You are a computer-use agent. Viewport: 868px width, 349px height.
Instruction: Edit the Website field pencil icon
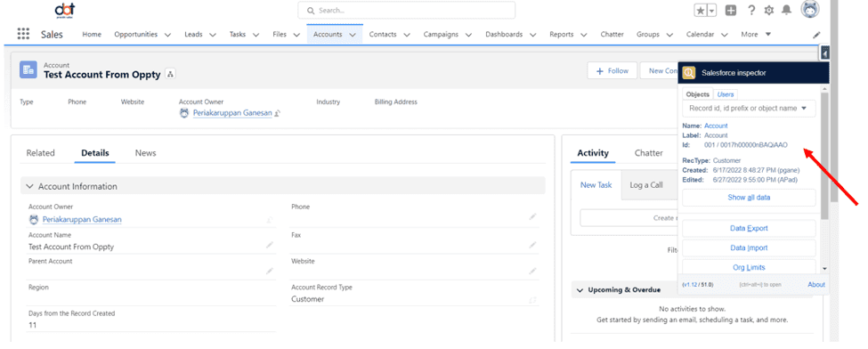tap(532, 271)
